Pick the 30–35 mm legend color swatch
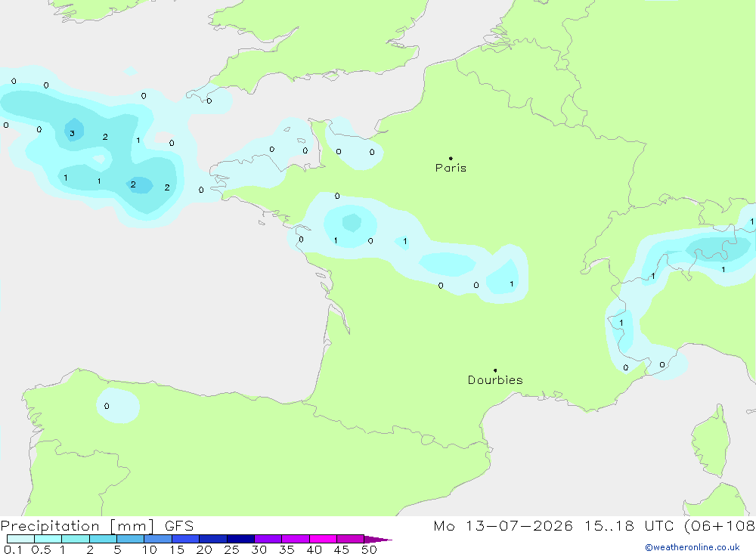756x554 pixels. pyautogui.click(x=268, y=539)
